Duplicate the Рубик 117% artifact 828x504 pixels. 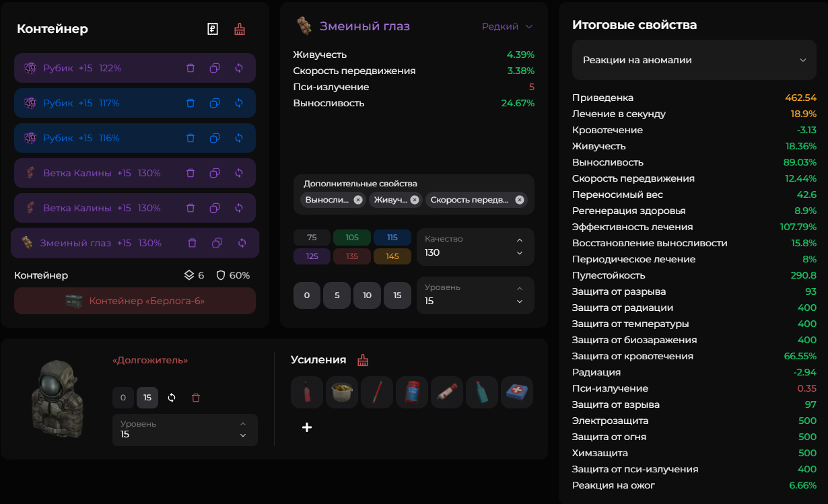click(215, 103)
